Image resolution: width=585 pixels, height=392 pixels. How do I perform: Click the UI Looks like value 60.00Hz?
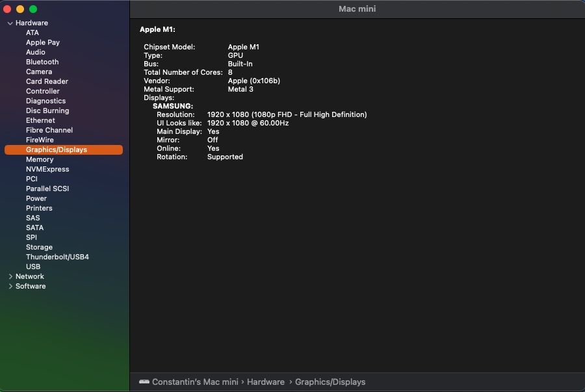(x=248, y=123)
